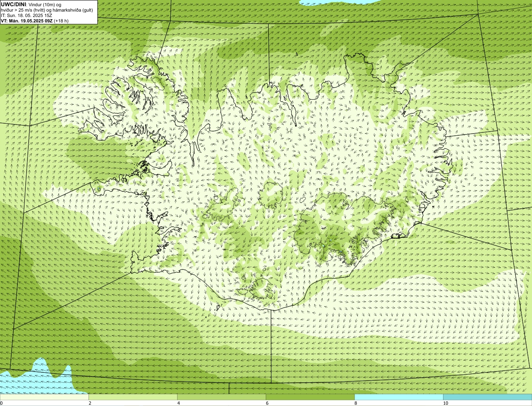Click the 4–6 m/s medium green legend swatch
This screenshot has width=532, height=406.
point(222,397)
